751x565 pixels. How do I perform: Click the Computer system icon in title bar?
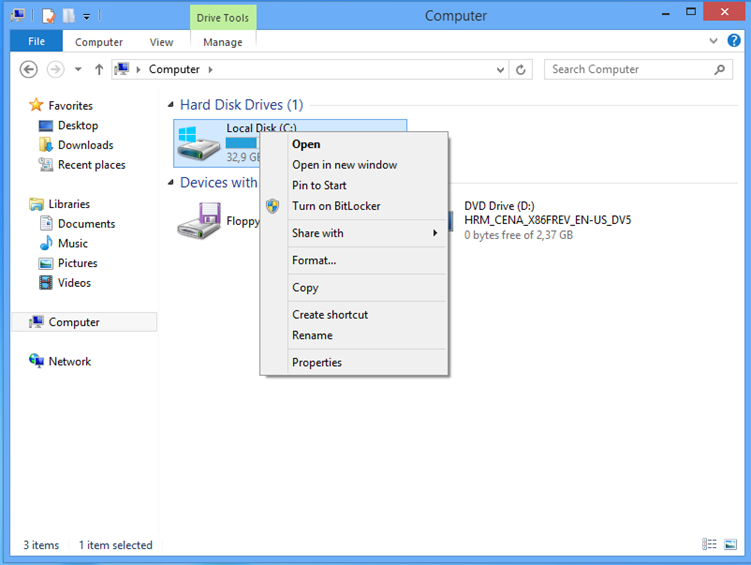click(18, 16)
